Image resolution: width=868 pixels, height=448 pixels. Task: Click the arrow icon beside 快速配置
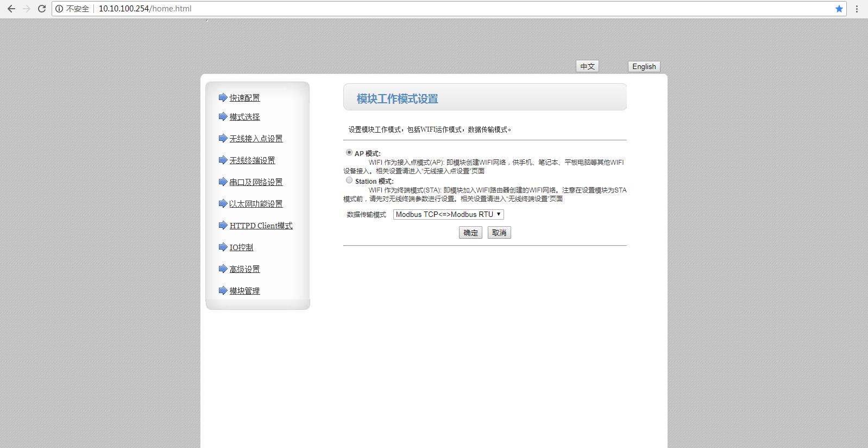223,97
